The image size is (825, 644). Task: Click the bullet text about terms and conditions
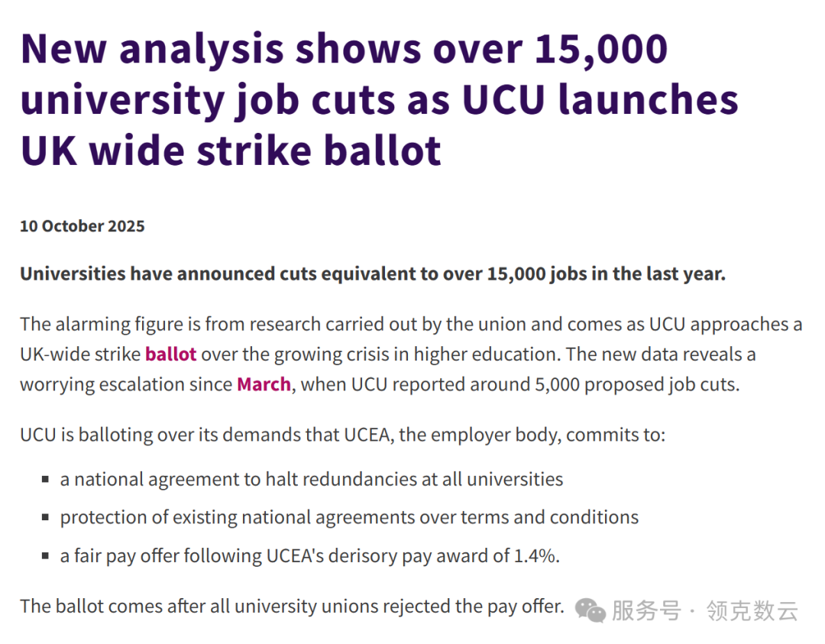tap(349, 517)
